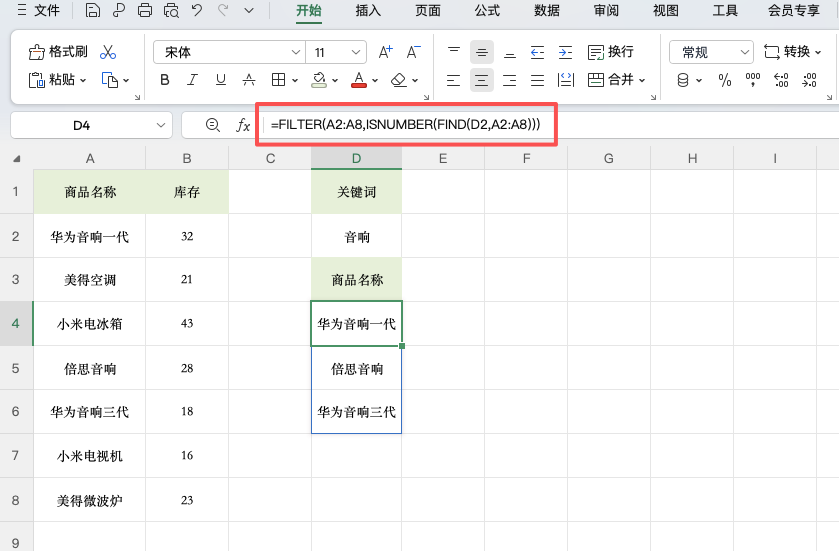Click the increase decimal places icon
839x551 pixels.
tap(781, 80)
